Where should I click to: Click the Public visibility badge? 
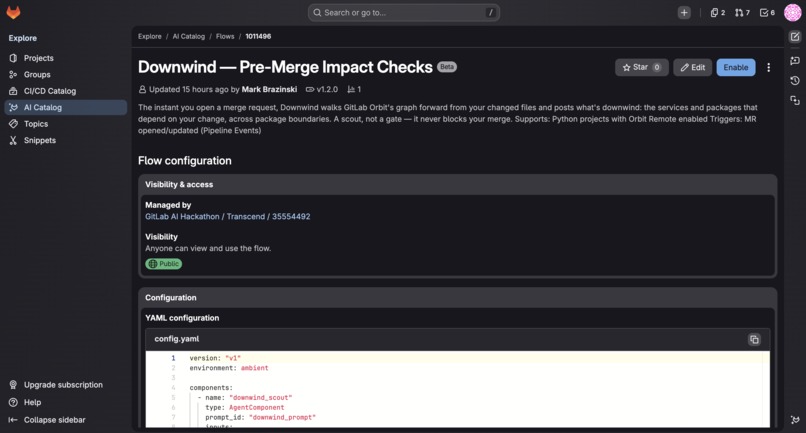[x=163, y=264]
